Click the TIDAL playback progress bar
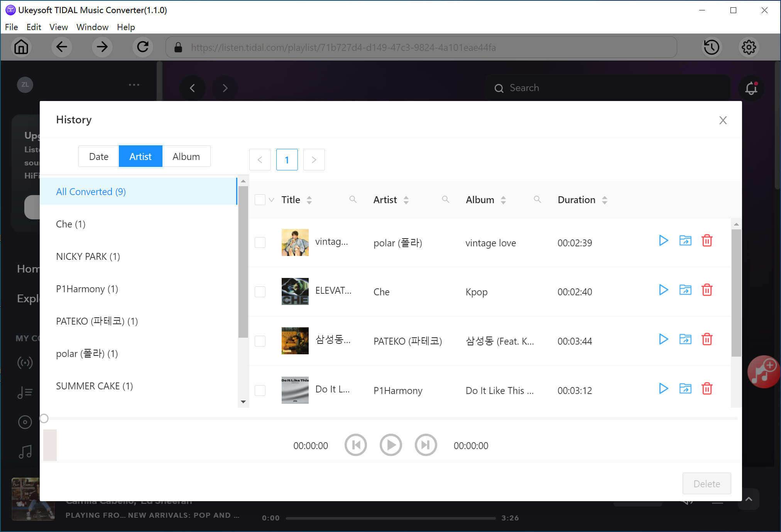Viewport: 781px width, 532px height. [390, 518]
